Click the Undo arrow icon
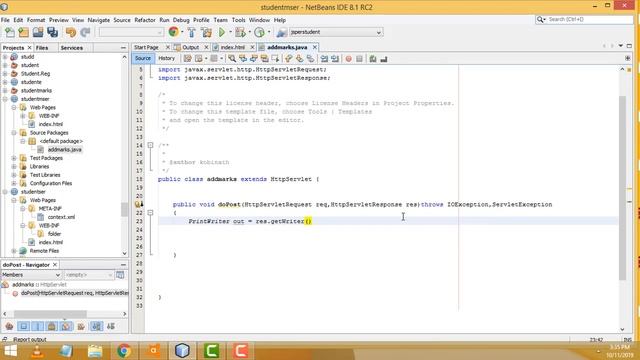The width and height of the screenshot is (640, 360). (x=71, y=32)
